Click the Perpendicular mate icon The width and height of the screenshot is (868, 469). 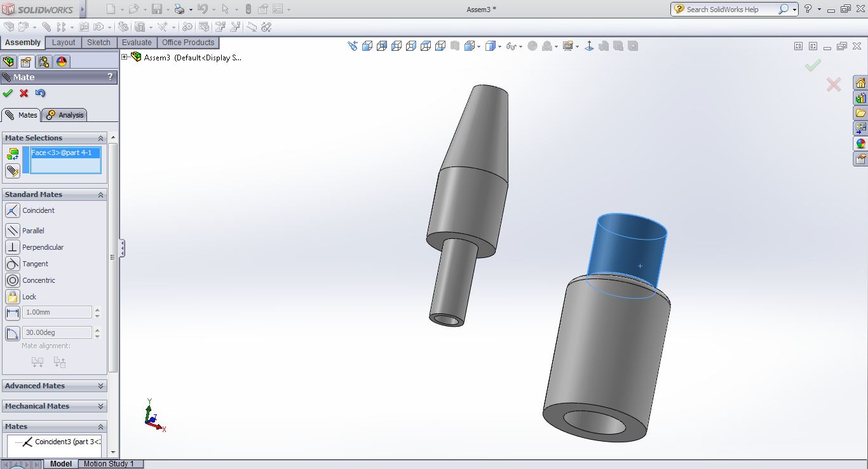(13, 247)
